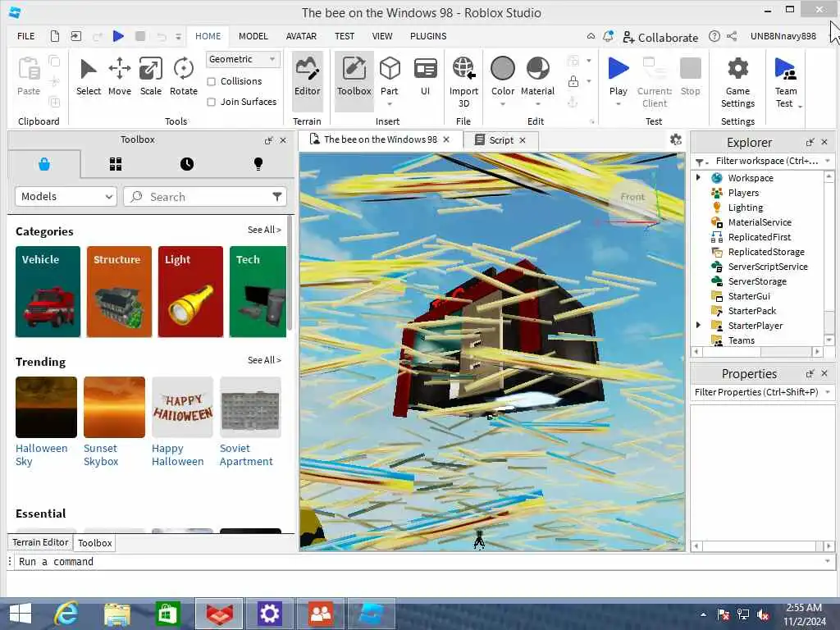Viewport: 840px width, 630px height.
Task: Open Internet Explorer from the taskbar
Action: coord(66,614)
